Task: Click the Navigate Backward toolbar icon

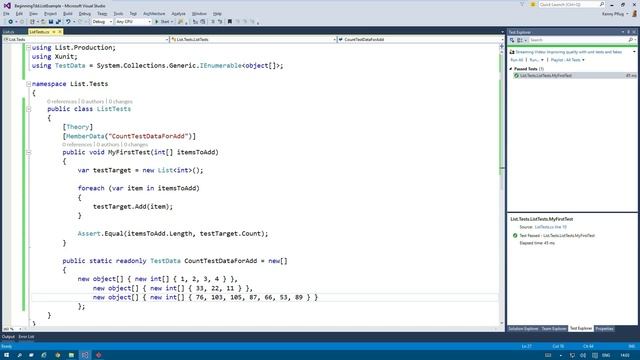Action: (x=10, y=22)
